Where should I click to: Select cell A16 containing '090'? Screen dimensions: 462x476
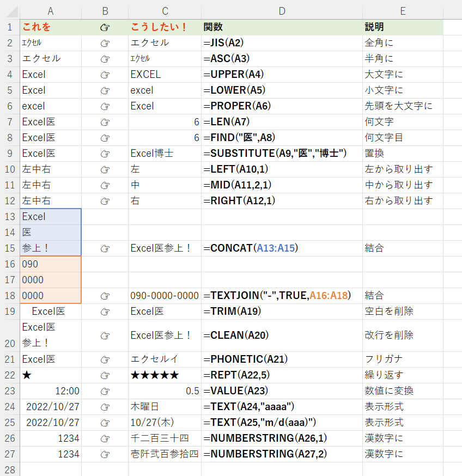(51, 264)
